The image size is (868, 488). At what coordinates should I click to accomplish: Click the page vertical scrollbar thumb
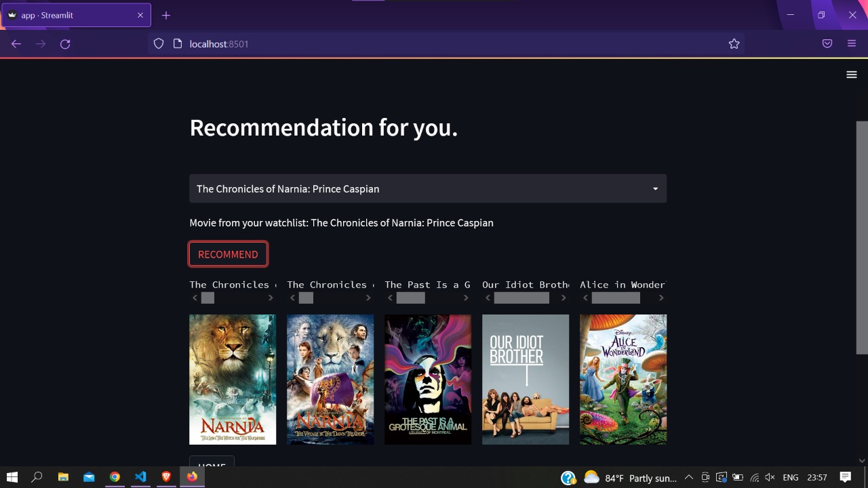(862, 237)
